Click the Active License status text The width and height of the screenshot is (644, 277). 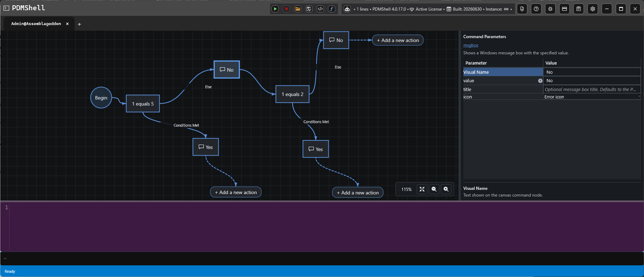429,9
